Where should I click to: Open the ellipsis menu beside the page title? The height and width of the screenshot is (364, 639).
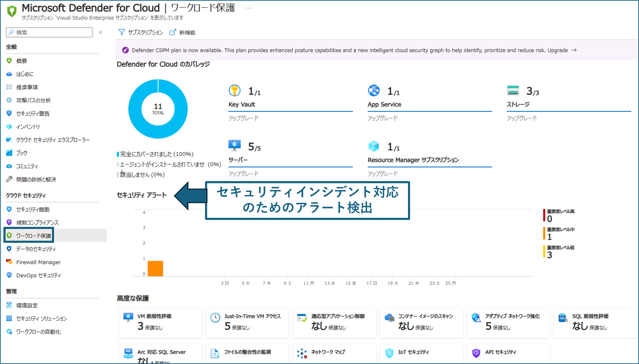coord(248,8)
